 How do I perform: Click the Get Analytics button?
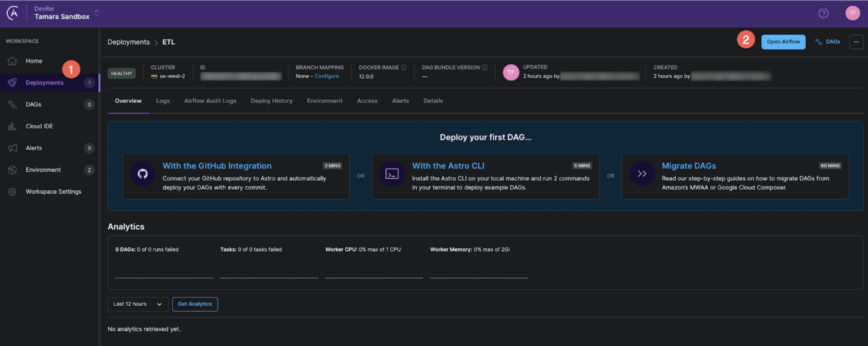pyautogui.click(x=194, y=304)
